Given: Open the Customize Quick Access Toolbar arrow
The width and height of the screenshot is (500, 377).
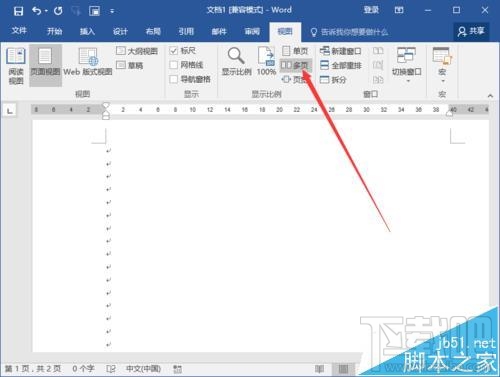Looking at the screenshot, I should pos(112,12).
